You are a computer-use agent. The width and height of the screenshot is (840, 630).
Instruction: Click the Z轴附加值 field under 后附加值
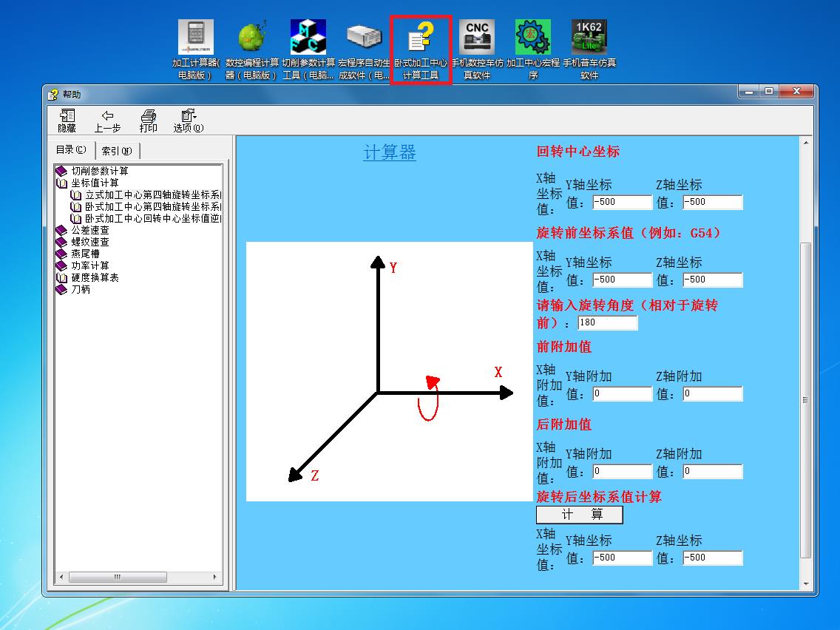pos(713,472)
